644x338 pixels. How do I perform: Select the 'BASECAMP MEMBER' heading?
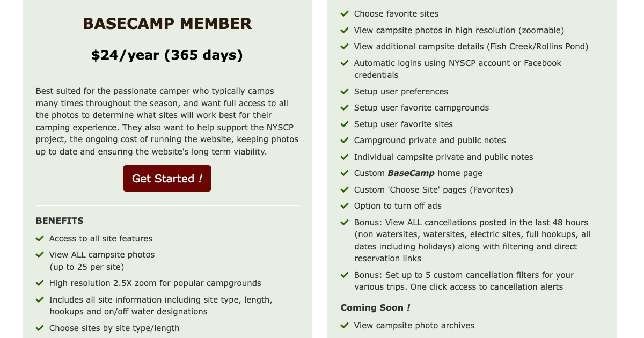pos(167,24)
